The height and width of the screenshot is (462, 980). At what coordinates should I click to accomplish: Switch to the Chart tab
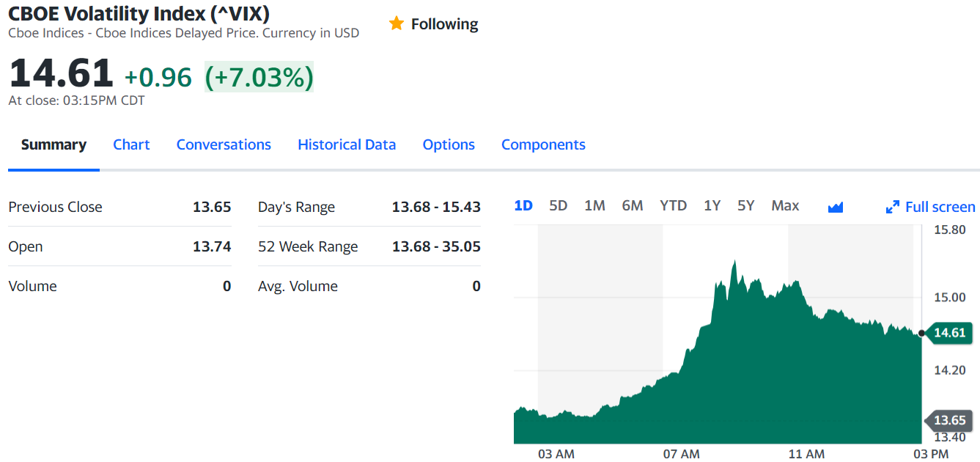[x=131, y=144]
